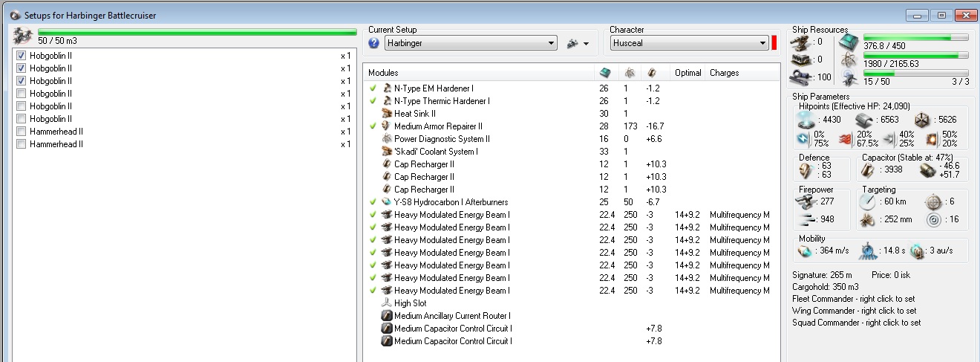
Task: Click the Heat Sink II module icon
Action: tap(386, 114)
